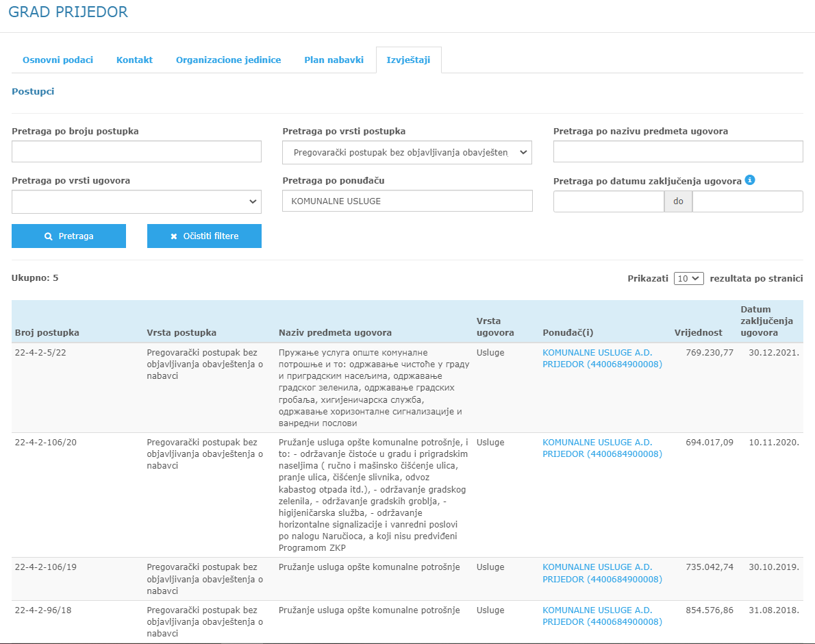This screenshot has height=644, width=815.
Task: Expand the Pretraga po vrsti postupka dropdown
Action: (407, 152)
